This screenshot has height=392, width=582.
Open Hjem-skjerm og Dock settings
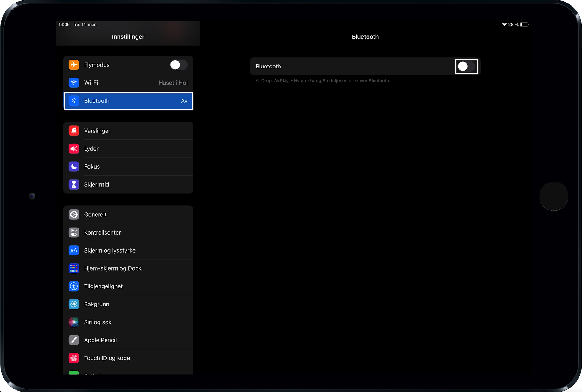coord(128,268)
